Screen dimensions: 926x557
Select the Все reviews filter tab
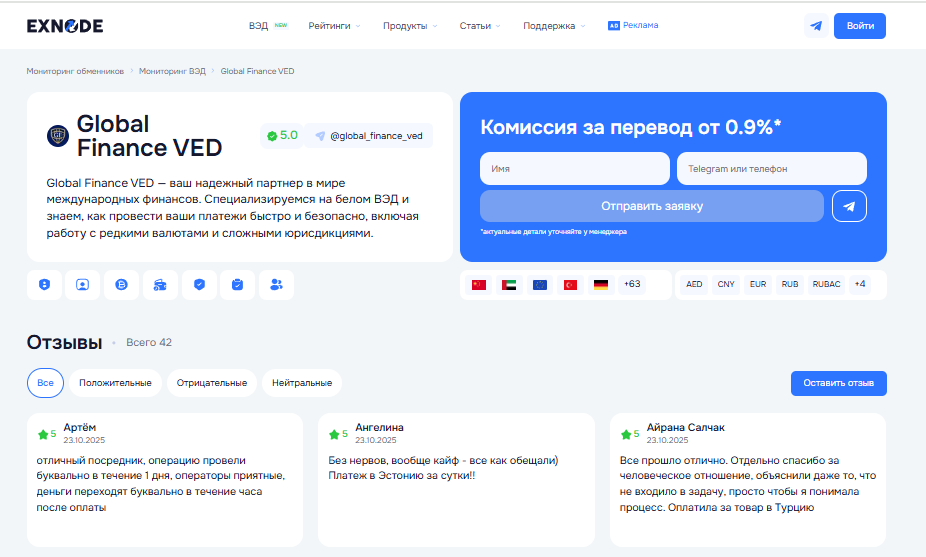[45, 383]
